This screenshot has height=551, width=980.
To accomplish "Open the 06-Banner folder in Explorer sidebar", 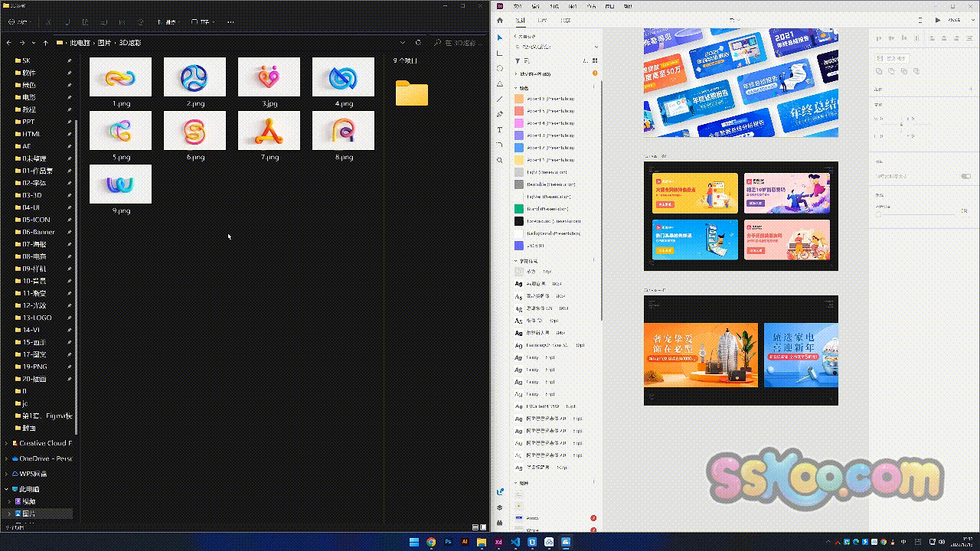I will [x=38, y=232].
